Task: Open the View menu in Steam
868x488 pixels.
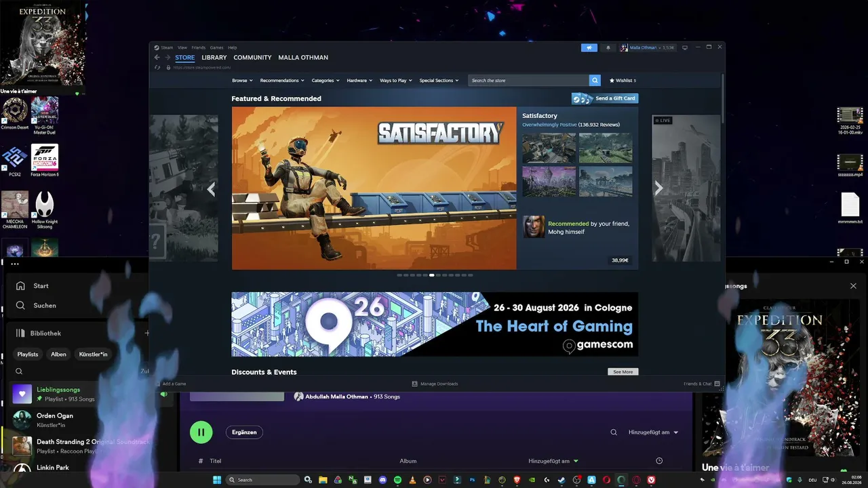Action: [x=182, y=47]
